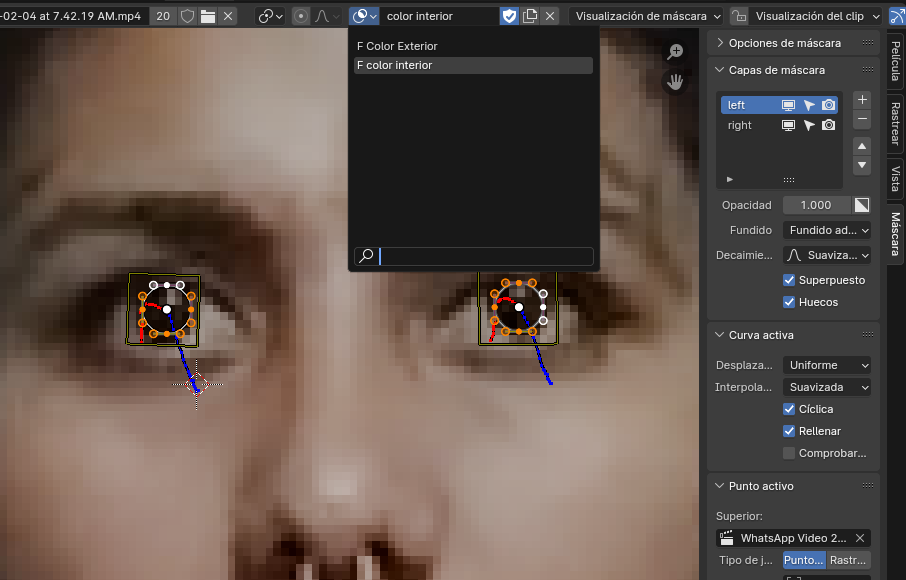Duplicate the mask with the new copy icon

(x=529, y=16)
